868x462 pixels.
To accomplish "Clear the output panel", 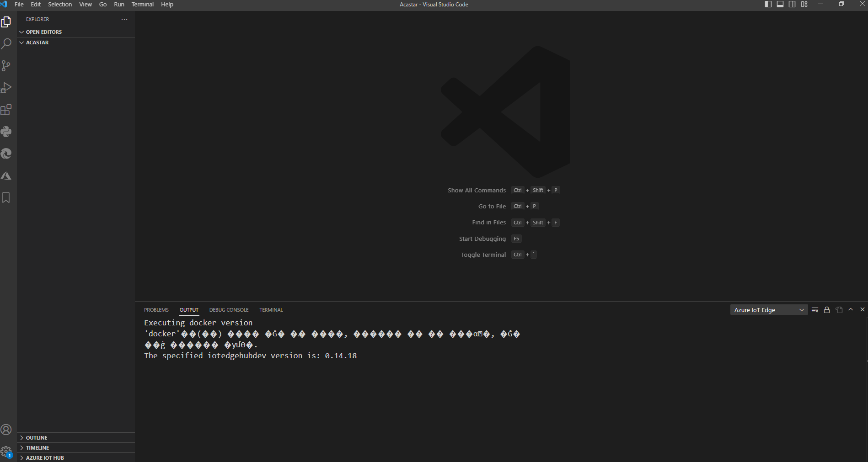I will [815, 310].
